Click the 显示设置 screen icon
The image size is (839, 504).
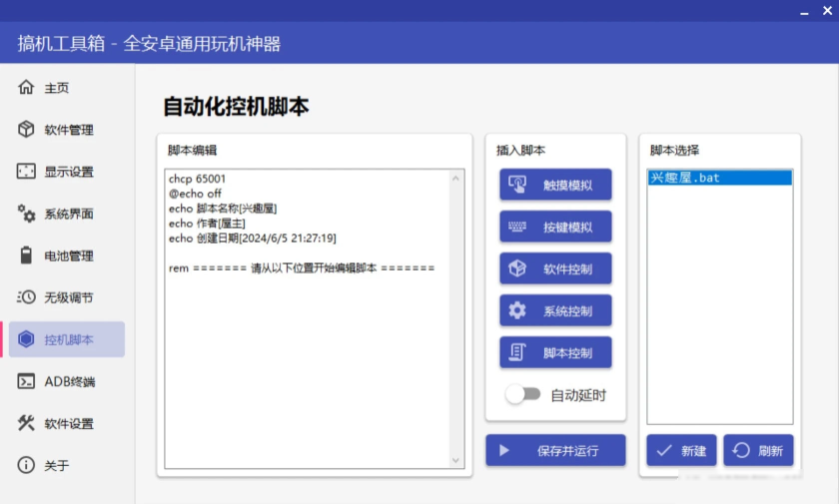pos(26,172)
